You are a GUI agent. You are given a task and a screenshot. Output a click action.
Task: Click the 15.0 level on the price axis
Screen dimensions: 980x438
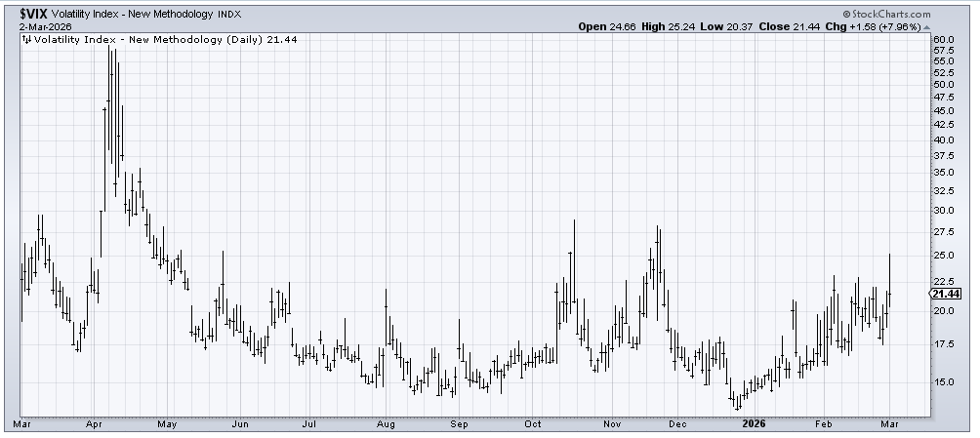point(943,382)
